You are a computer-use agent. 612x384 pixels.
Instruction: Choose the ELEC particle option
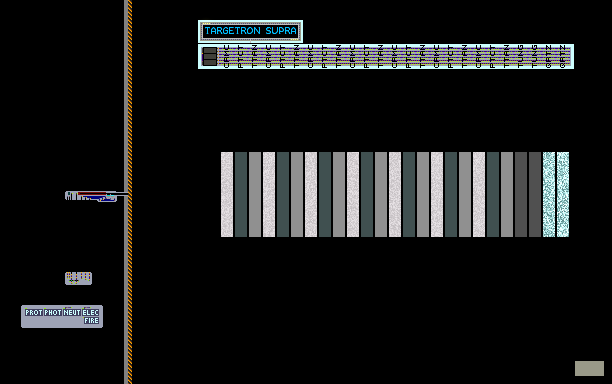[x=91, y=313]
